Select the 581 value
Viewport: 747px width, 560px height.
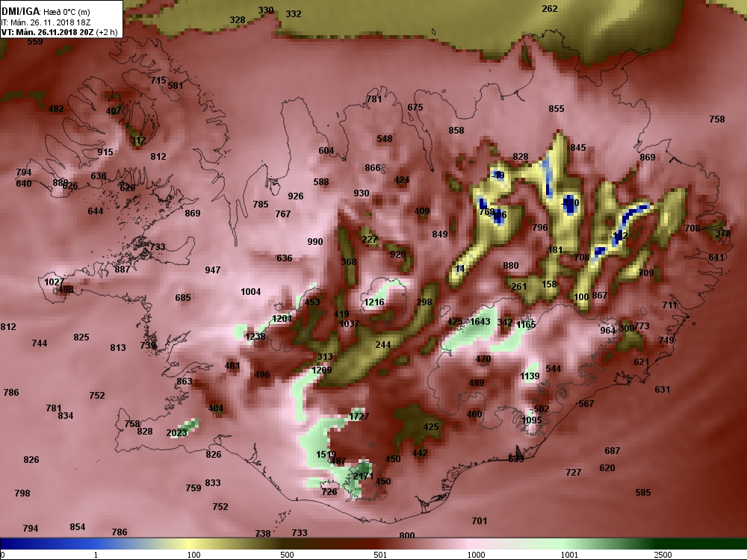[x=176, y=86]
